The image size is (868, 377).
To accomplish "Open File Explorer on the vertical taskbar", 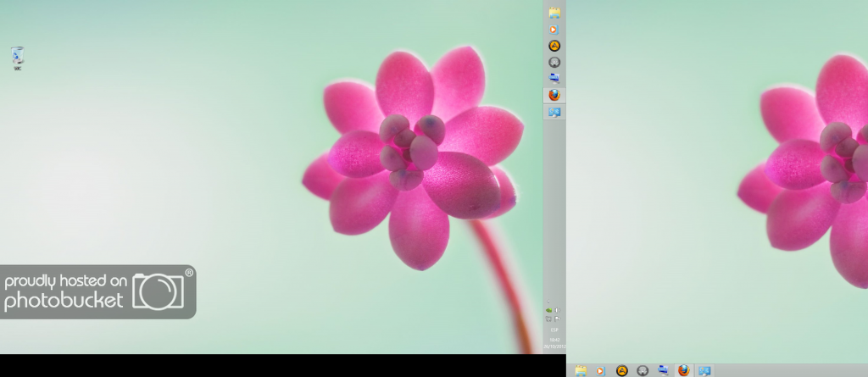I will click(x=554, y=12).
